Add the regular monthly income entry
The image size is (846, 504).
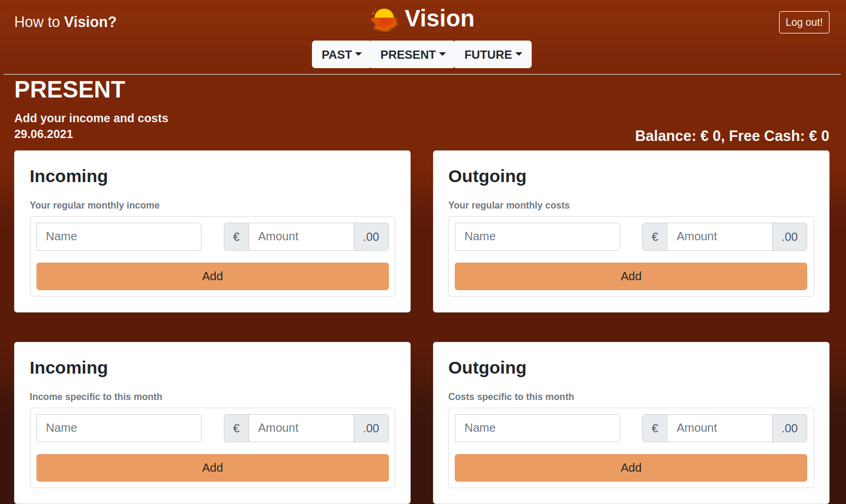pyautogui.click(x=212, y=276)
